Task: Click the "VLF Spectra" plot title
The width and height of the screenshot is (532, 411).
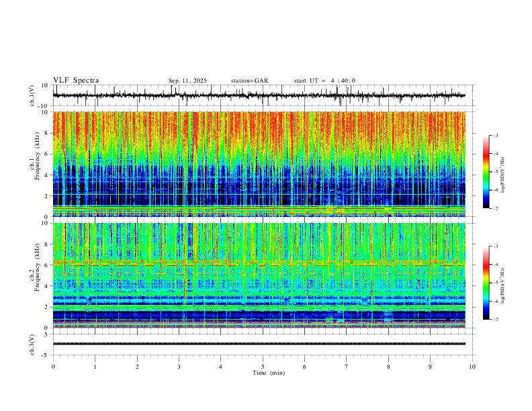Action: pyautogui.click(x=76, y=81)
